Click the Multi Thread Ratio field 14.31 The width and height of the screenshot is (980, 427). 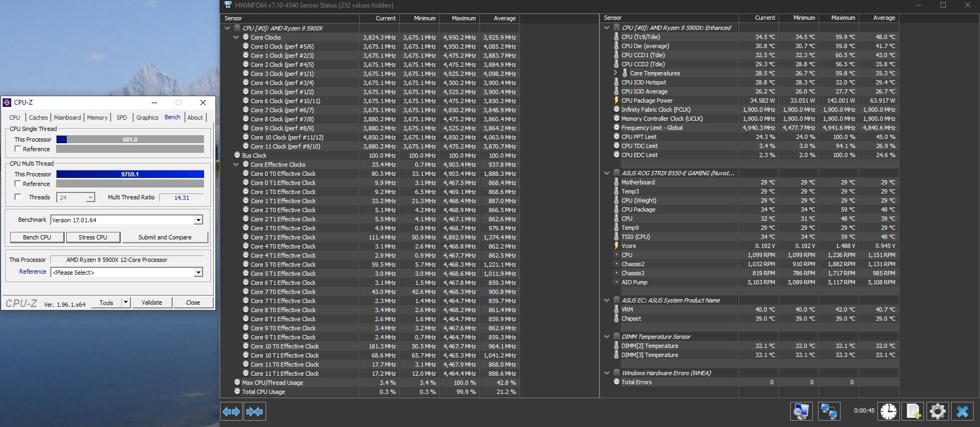coord(182,198)
